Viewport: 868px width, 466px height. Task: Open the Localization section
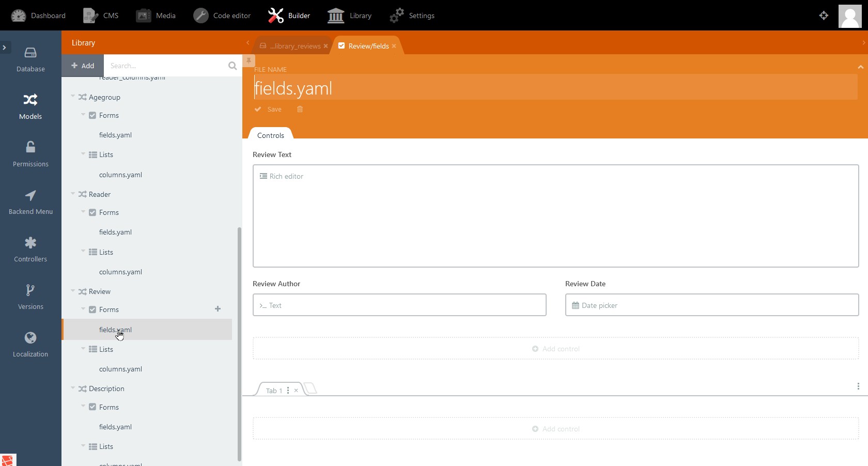point(30,345)
